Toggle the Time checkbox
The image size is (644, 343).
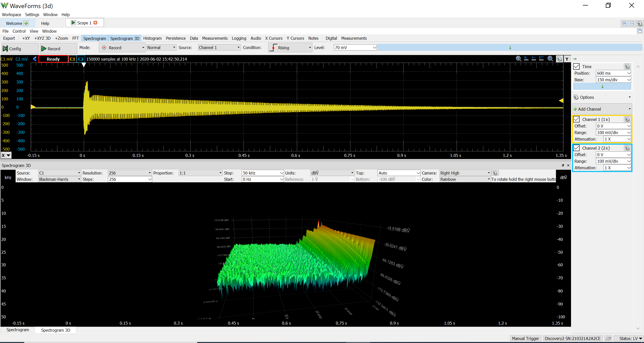(576, 66)
